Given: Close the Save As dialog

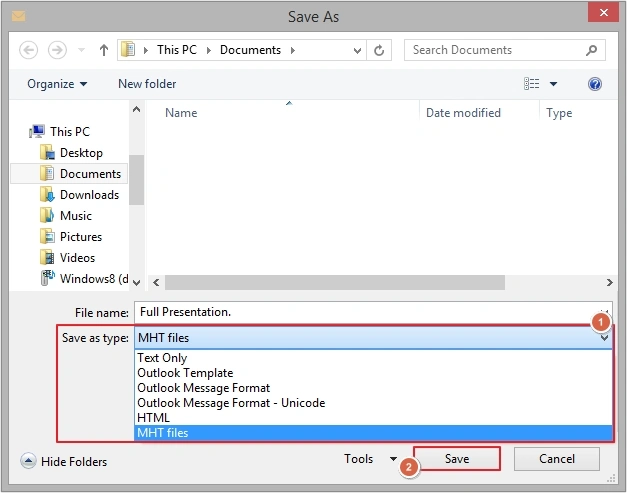Looking at the screenshot, I should (x=603, y=12).
